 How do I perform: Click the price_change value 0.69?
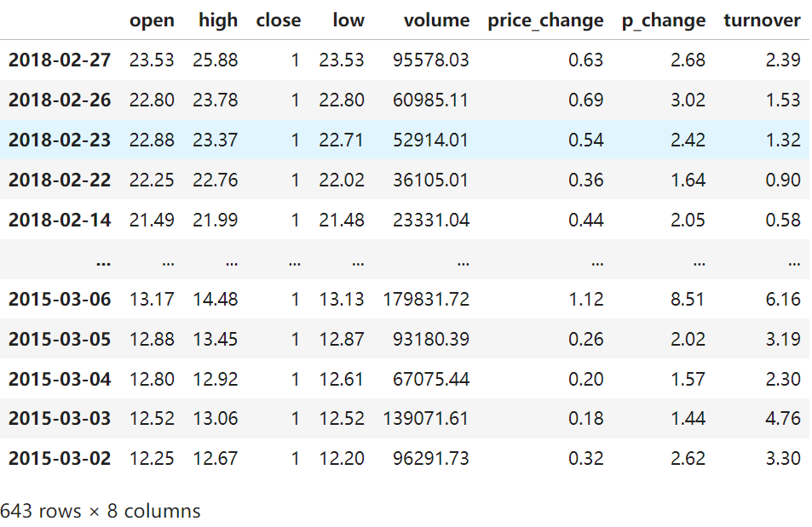click(x=585, y=100)
